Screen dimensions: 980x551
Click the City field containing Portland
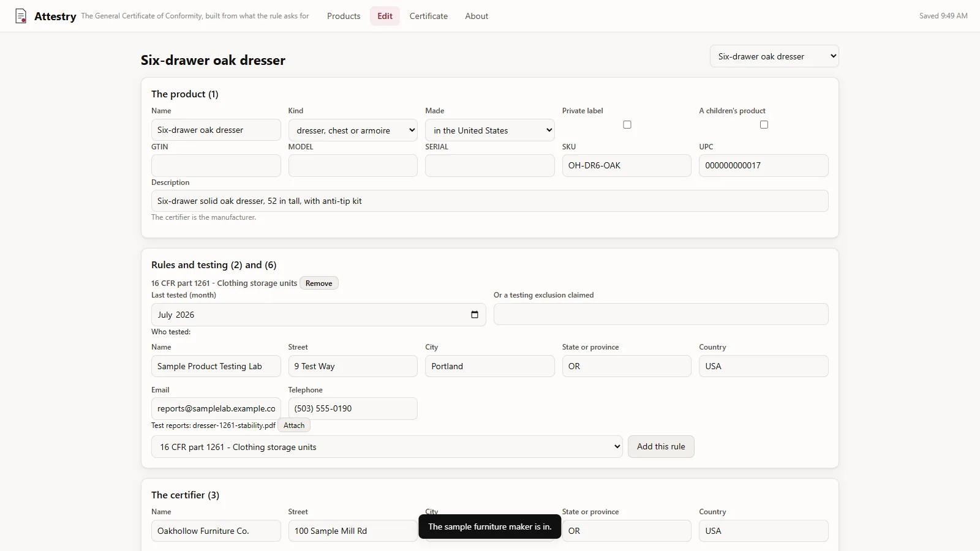[x=490, y=366]
